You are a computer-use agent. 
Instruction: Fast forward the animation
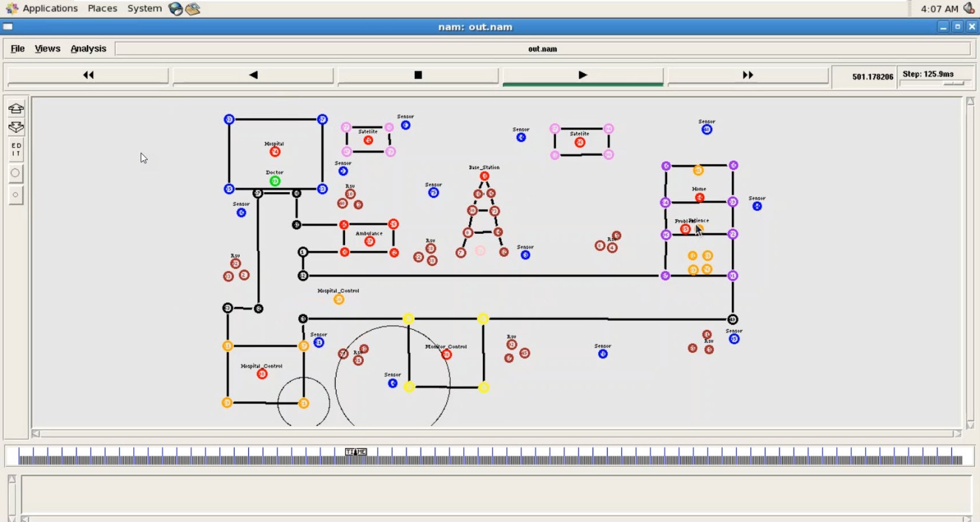748,75
